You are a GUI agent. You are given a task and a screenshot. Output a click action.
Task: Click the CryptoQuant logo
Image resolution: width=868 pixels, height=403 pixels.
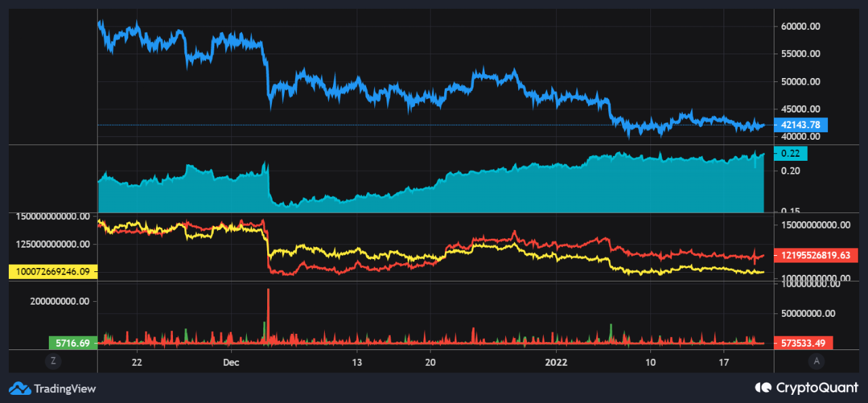[762, 388]
